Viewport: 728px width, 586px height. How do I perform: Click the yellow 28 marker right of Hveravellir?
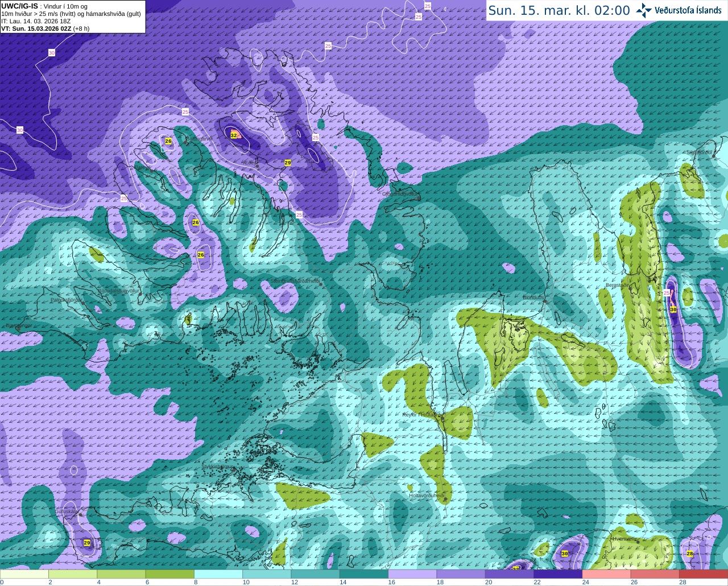pyautogui.click(x=690, y=554)
